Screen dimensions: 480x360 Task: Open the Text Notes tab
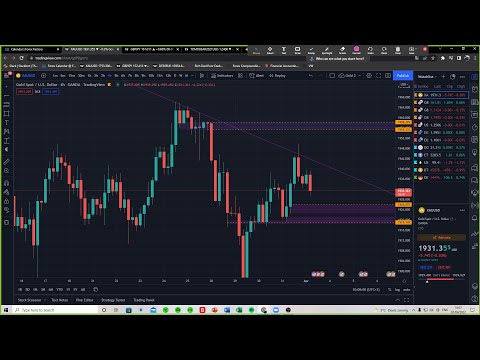(x=60, y=300)
